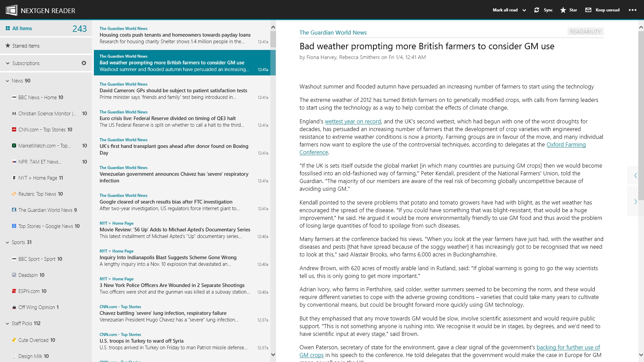Enable Keep unread for this article
This screenshot has width=644, height=362.
coord(602,10)
